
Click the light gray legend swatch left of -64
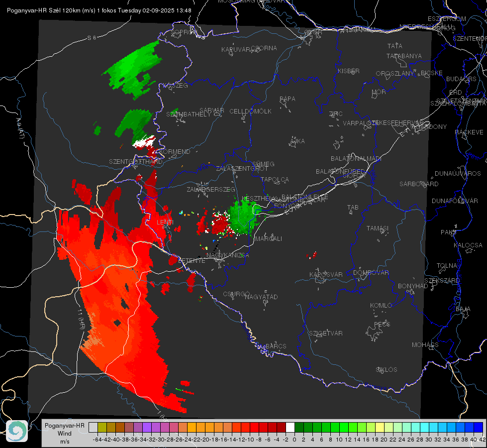93,428
